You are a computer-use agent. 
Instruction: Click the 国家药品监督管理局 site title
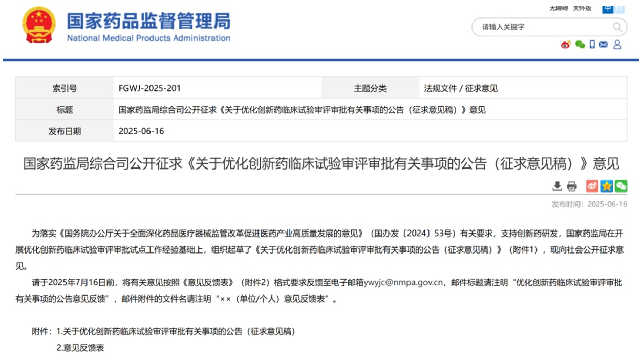pyautogui.click(x=149, y=21)
